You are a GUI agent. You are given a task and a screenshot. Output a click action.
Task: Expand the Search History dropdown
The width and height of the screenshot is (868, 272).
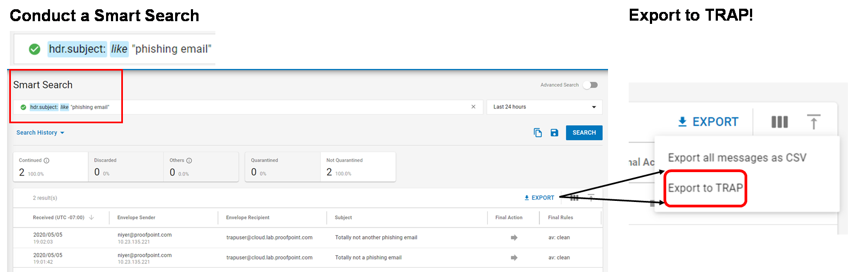40,133
